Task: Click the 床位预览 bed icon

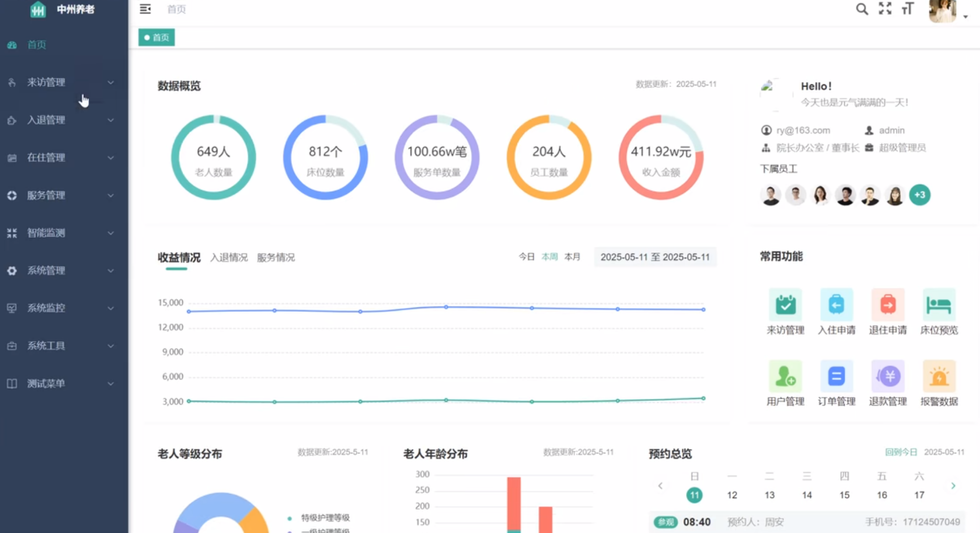Action: tap(939, 305)
